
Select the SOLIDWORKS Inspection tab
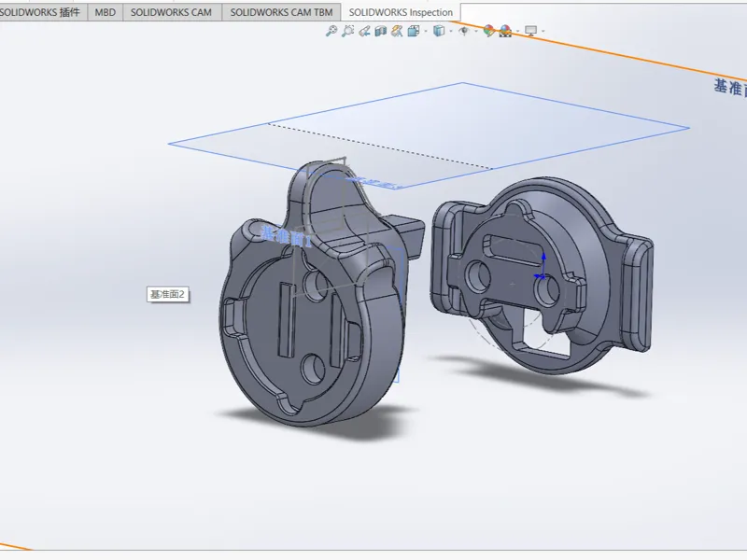pos(401,12)
